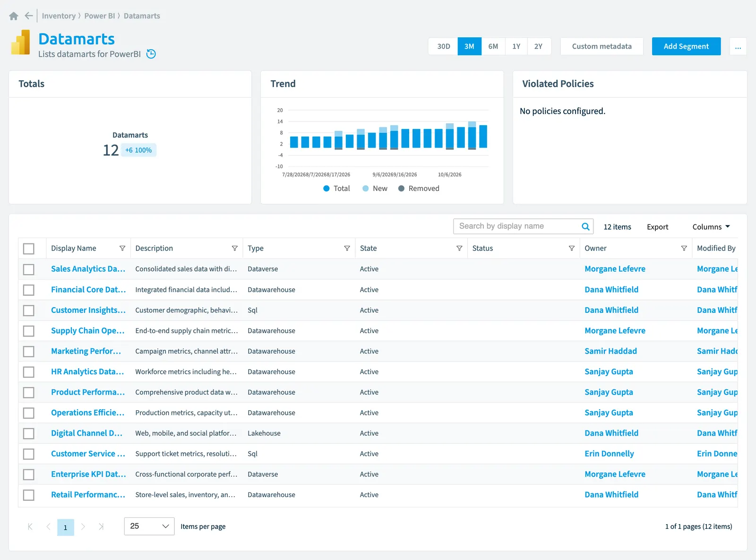Screen dimensions: 756x560
Task: Check the HR Analytics row checkbox
Action: 29,372
